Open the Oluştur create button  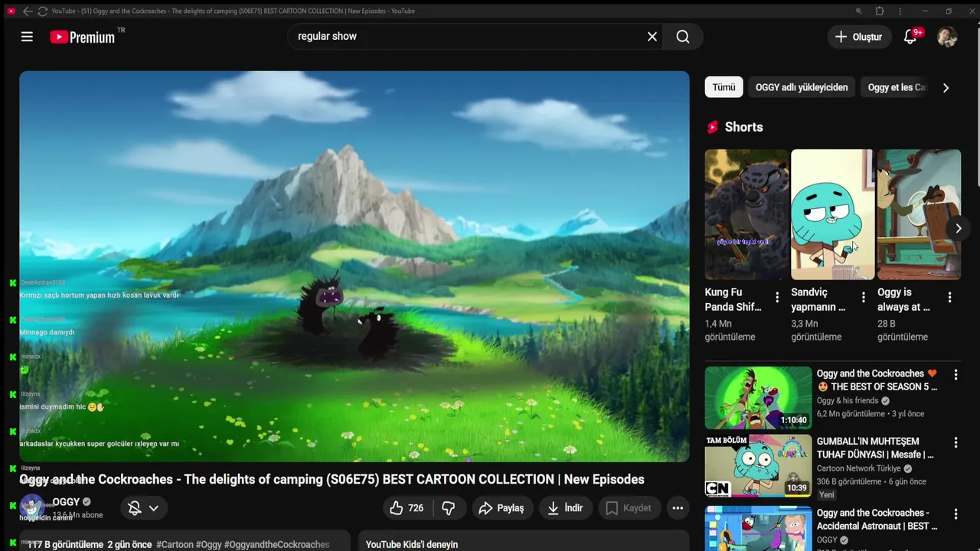tap(859, 37)
